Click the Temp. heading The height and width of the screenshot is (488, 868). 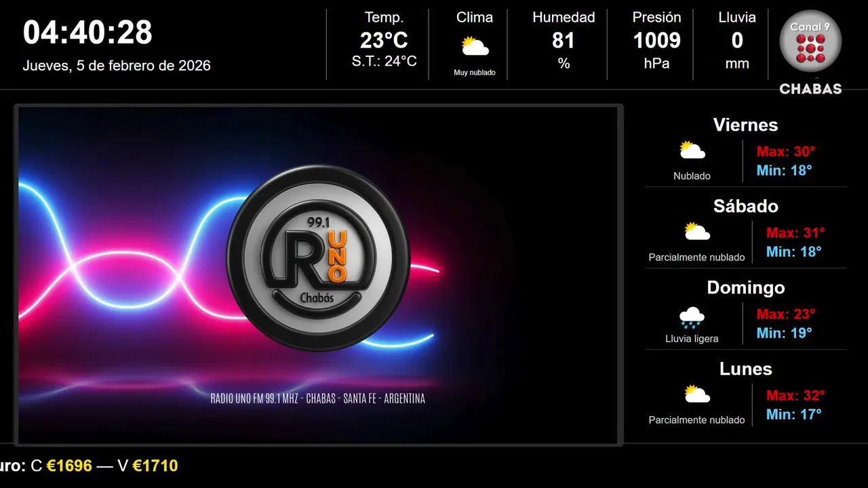click(x=384, y=18)
